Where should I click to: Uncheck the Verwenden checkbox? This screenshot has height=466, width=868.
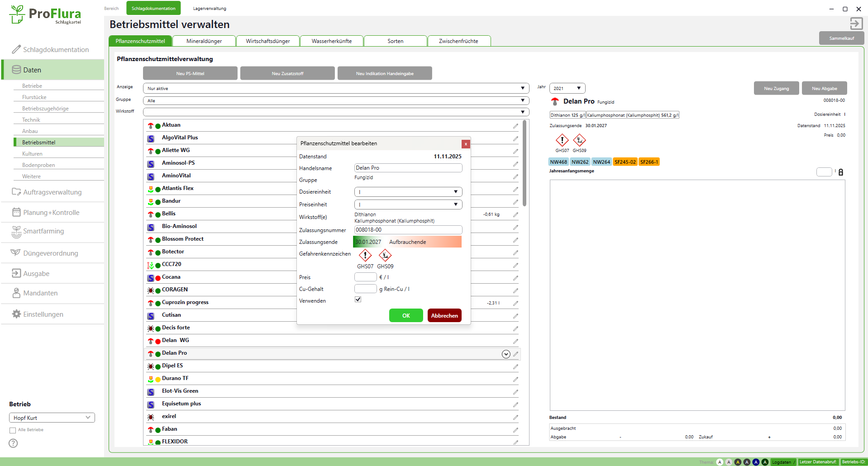[x=358, y=300]
